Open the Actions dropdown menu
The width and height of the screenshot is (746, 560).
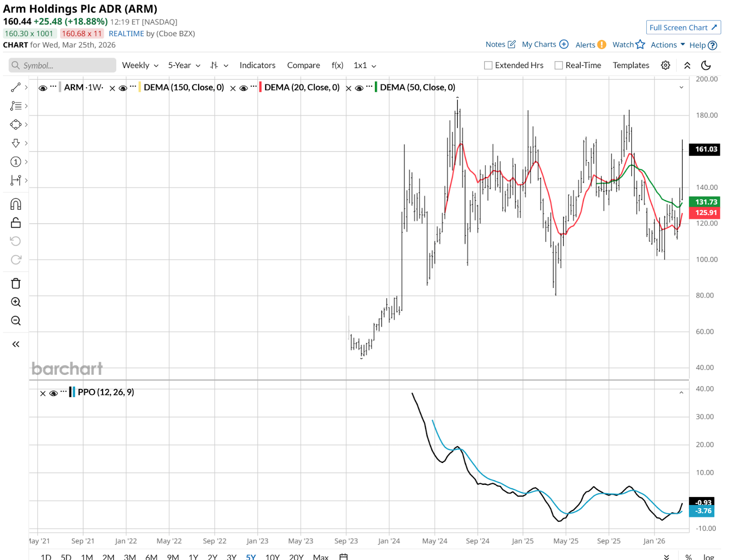point(668,45)
